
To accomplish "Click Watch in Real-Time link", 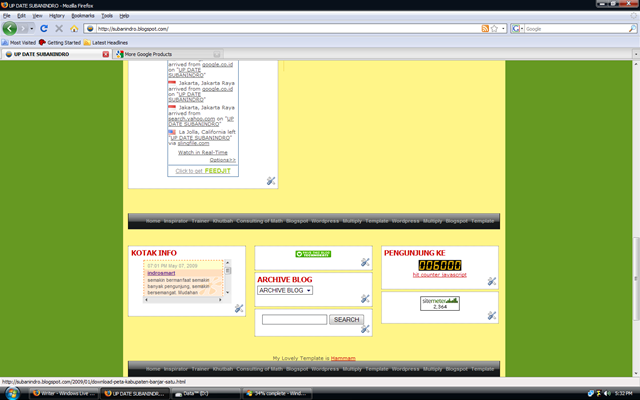I will point(202,152).
